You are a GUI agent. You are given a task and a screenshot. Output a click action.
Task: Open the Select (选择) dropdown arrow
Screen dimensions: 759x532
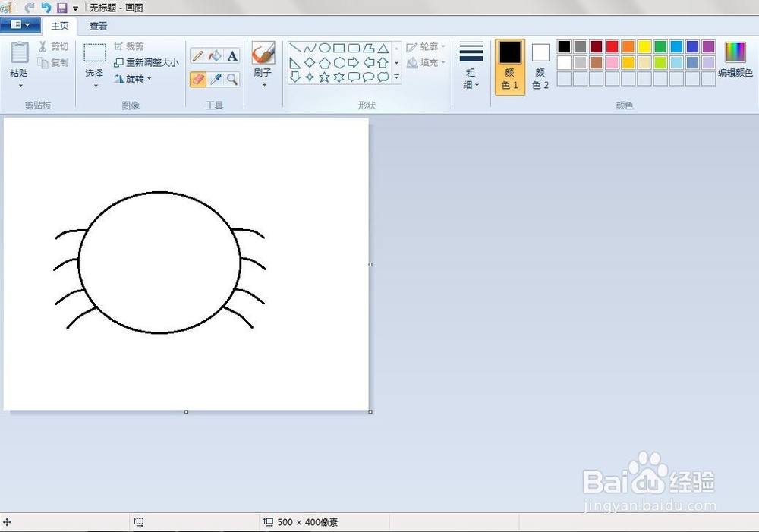click(x=96, y=85)
